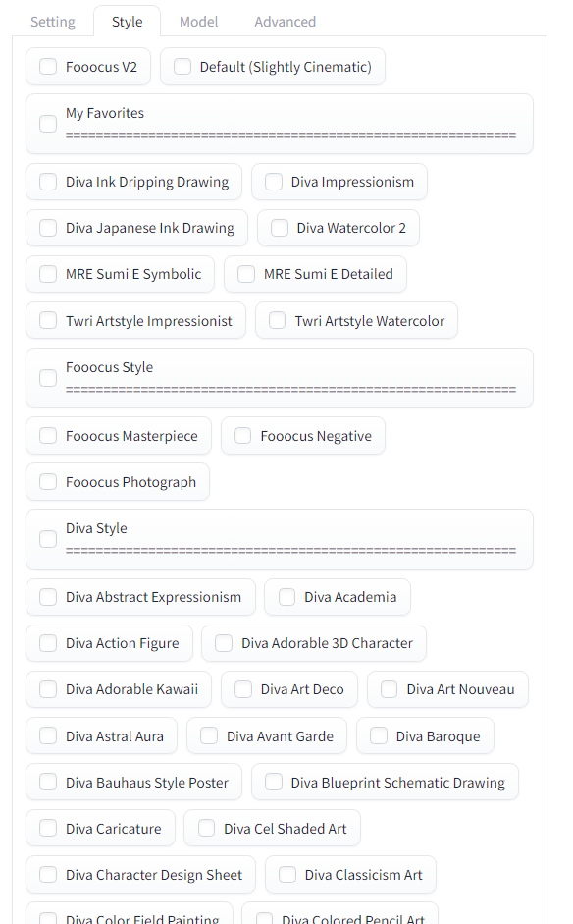Select Diva Ink Dripping Drawing style
The width and height of the screenshot is (573, 924).
point(47,182)
